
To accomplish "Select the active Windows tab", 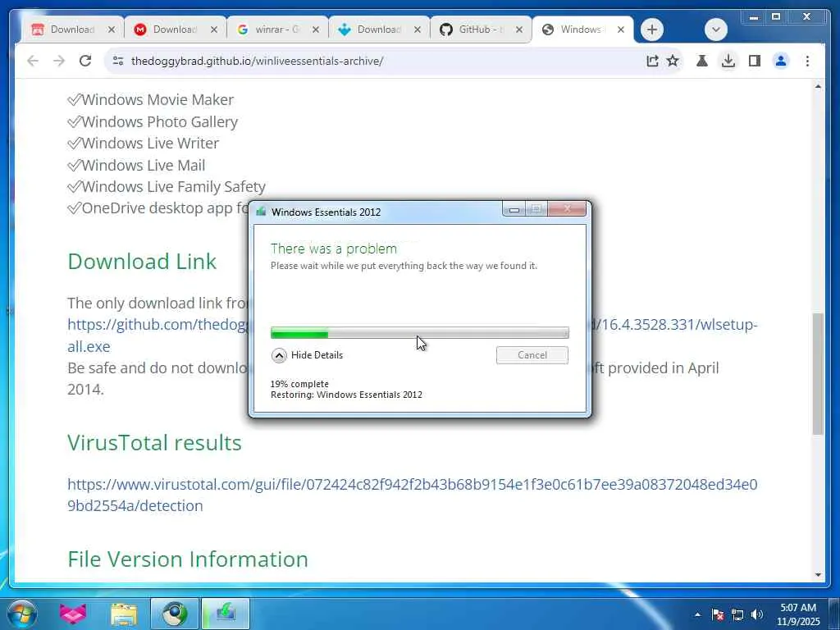I will coord(581,30).
